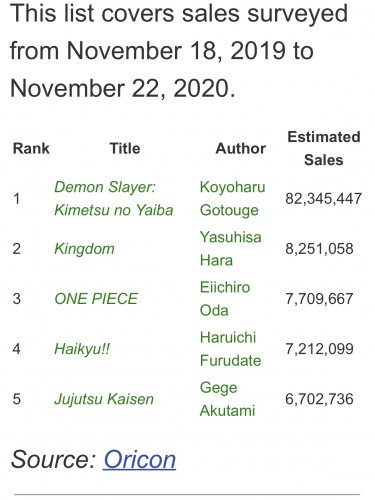The image size is (375, 500).
Task: Click the 8,251,058 sales figure
Action: pos(319,249)
